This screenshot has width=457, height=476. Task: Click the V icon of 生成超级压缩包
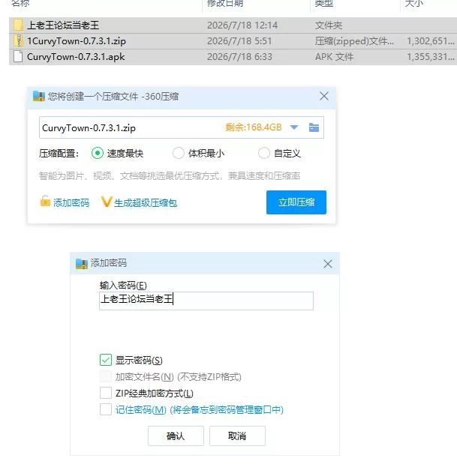point(107,202)
